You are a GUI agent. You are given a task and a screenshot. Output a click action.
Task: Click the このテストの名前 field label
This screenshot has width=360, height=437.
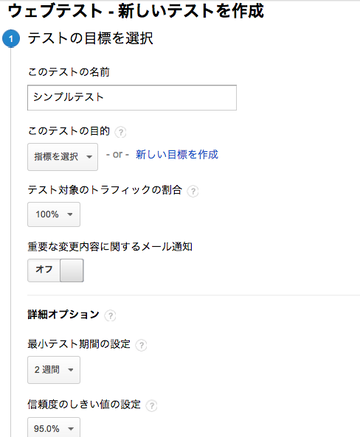69,72
